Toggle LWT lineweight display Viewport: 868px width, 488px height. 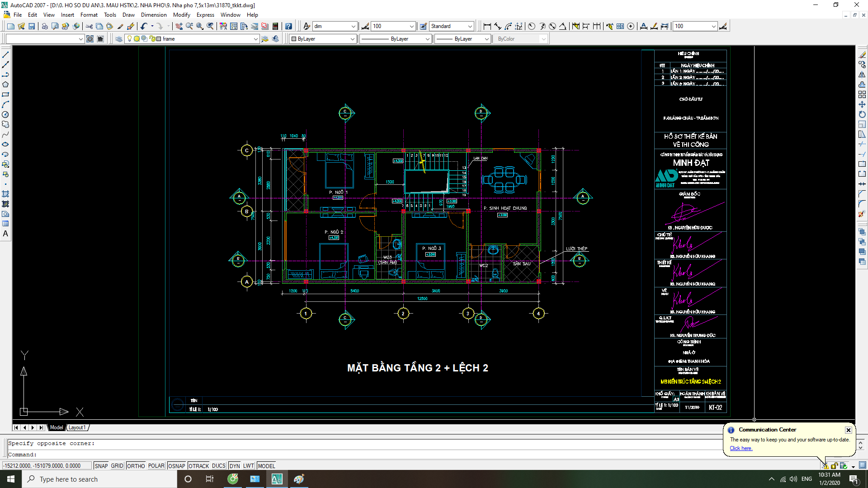tap(249, 466)
